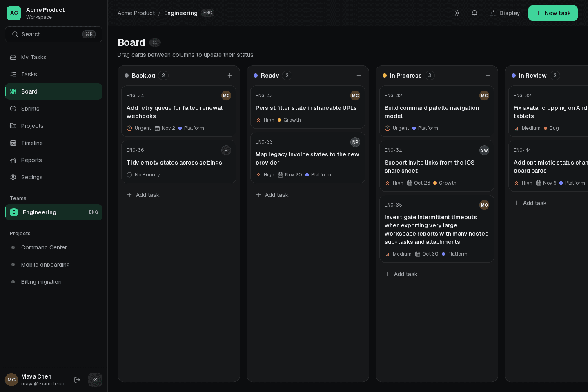Switch to the Timeline view

coord(53,143)
